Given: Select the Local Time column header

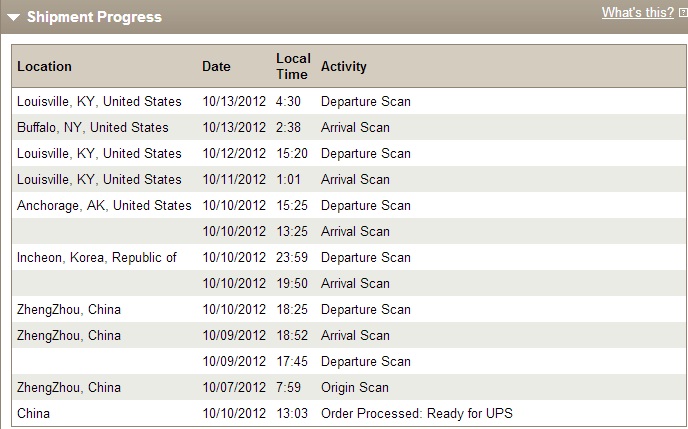Looking at the screenshot, I should click(293, 66).
